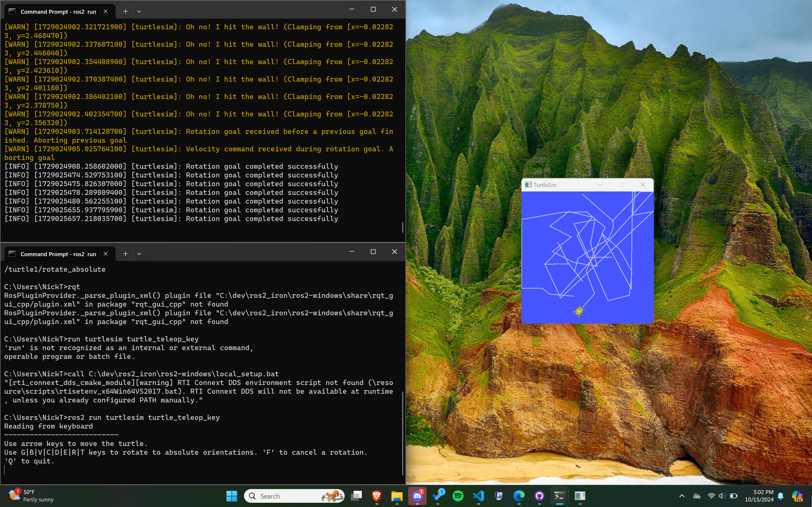The height and width of the screenshot is (507, 812).
Task: Open Discord from the taskbar
Action: pyautogui.click(x=417, y=496)
